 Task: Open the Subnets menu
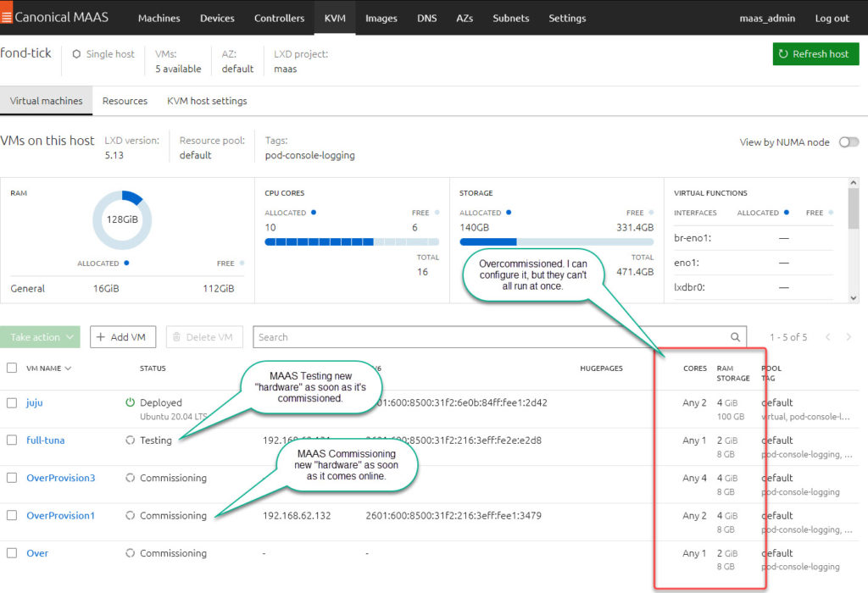point(511,18)
